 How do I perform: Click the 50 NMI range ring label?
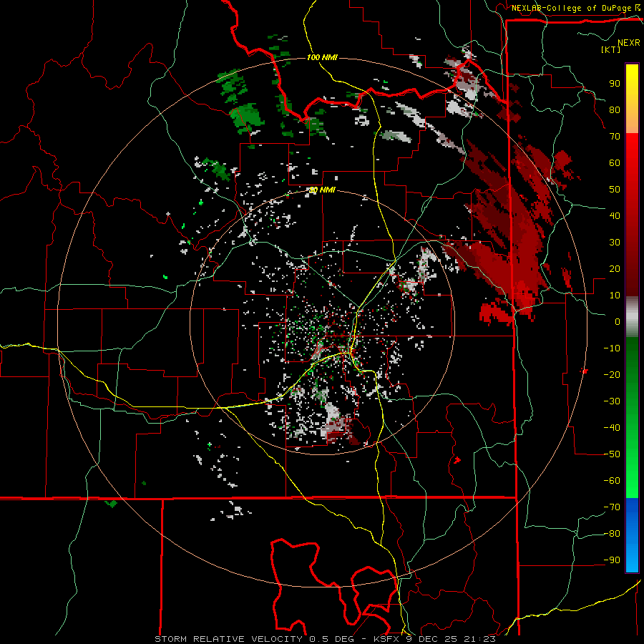322,190
